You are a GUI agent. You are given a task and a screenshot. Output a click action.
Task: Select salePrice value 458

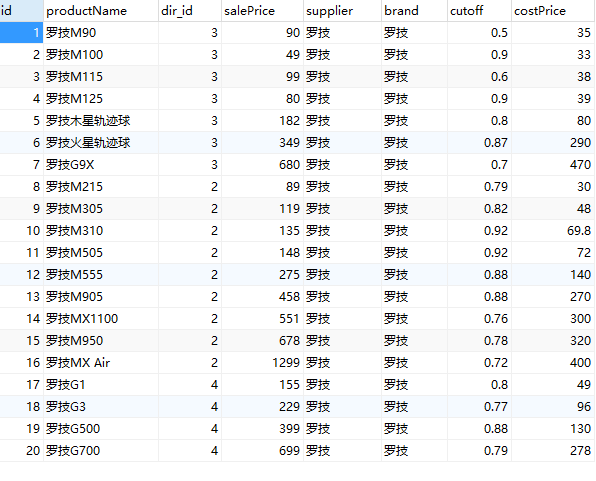click(x=290, y=297)
